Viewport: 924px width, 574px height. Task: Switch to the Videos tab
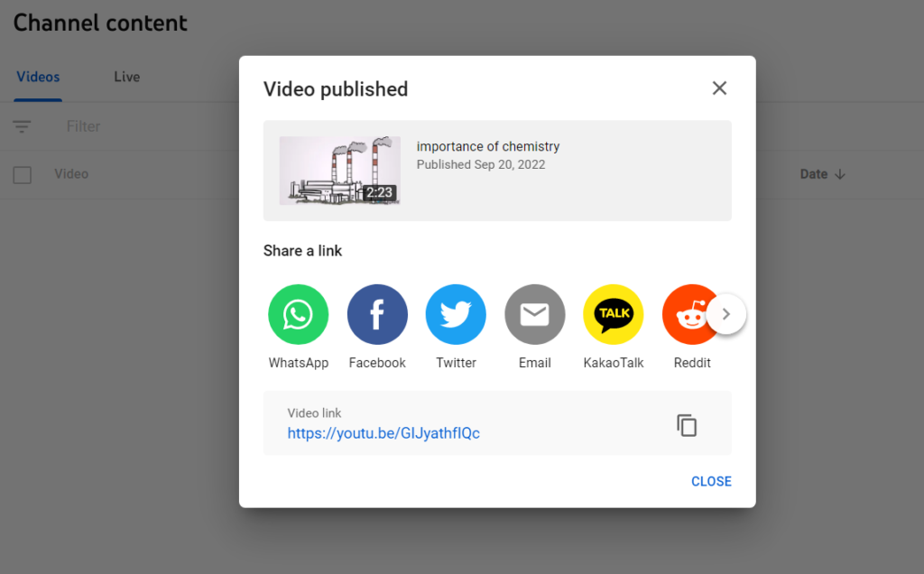click(38, 78)
